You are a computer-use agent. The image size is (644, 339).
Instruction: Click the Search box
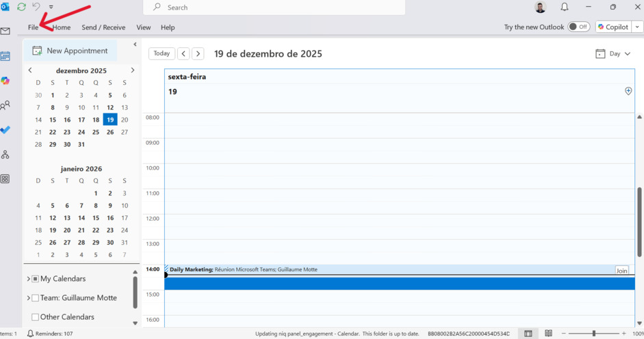pyautogui.click(x=274, y=8)
